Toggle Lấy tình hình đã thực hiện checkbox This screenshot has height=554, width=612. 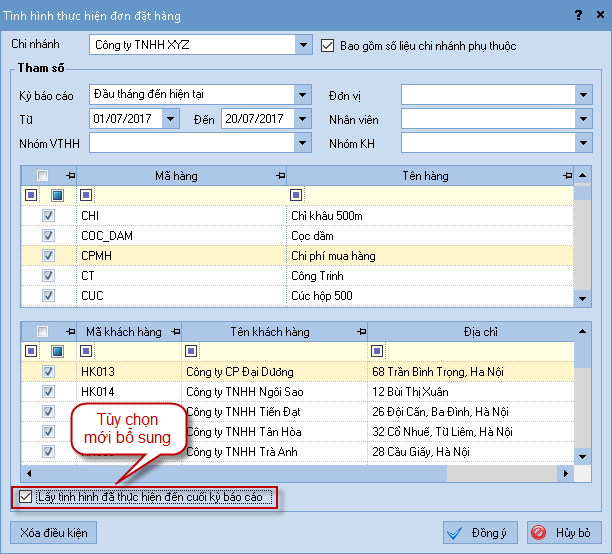pos(25,496)
